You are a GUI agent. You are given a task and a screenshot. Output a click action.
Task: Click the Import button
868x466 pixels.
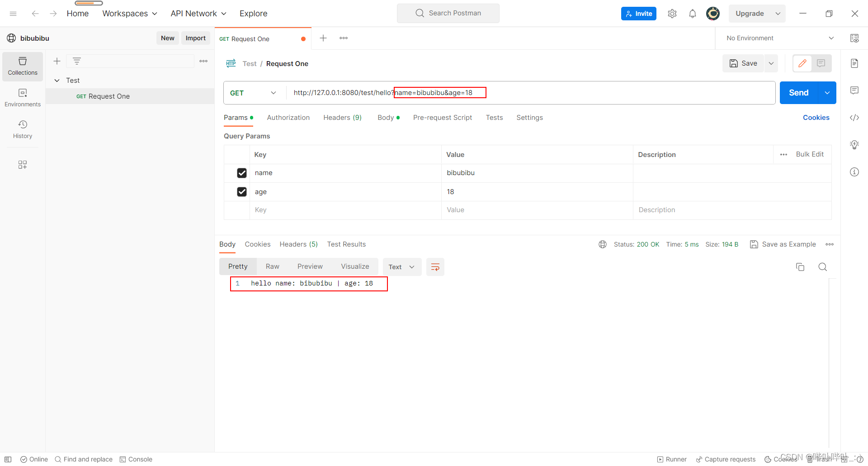196,38
